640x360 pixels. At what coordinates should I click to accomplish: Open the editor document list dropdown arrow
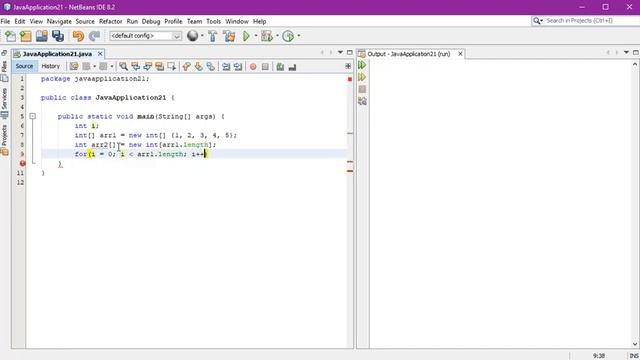click(340, 52)
